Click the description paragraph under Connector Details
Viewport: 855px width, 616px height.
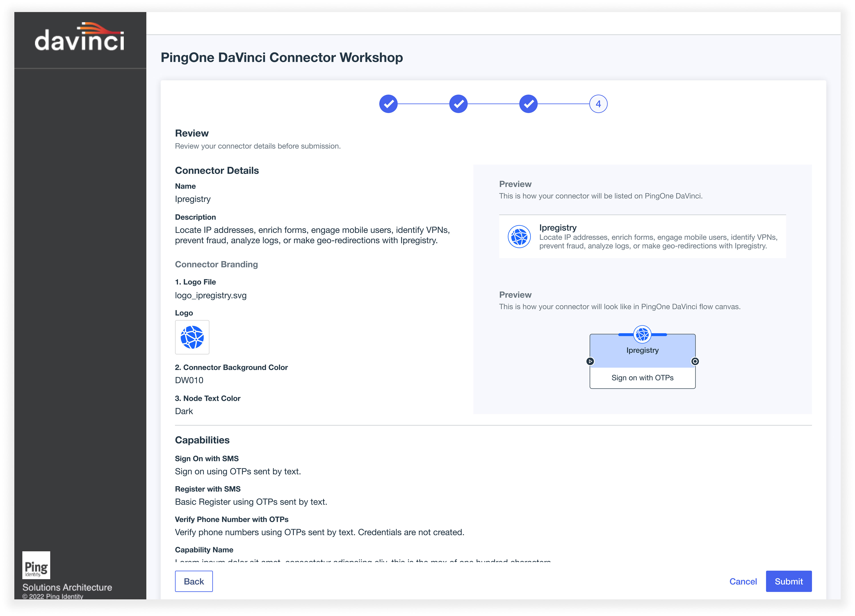click(312, 235)
